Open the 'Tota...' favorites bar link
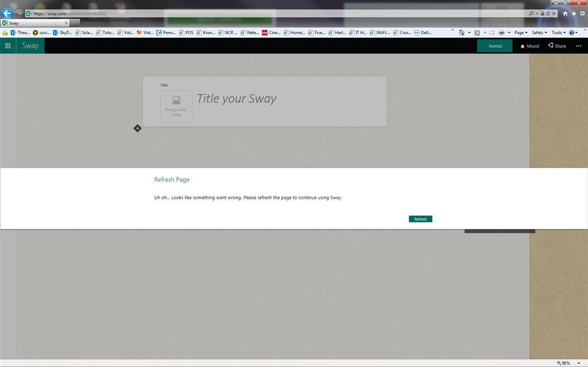The width and height of the screenshot is (588, 367). tap(105, 33)
